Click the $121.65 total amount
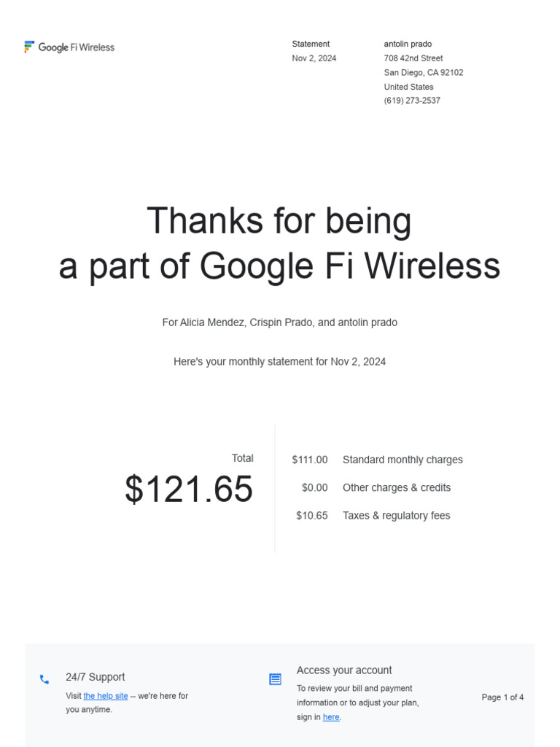Screen dimensions: 560x747 pos(189,489)
